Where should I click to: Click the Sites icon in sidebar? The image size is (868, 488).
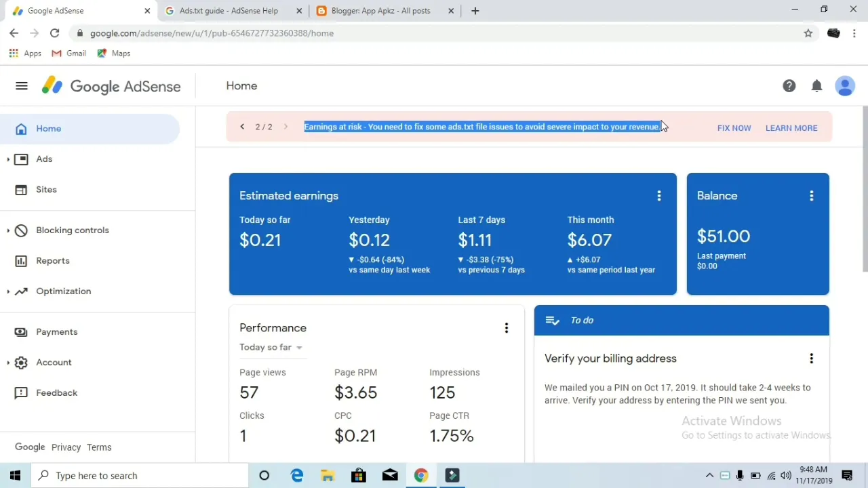[x=22, y=190]
